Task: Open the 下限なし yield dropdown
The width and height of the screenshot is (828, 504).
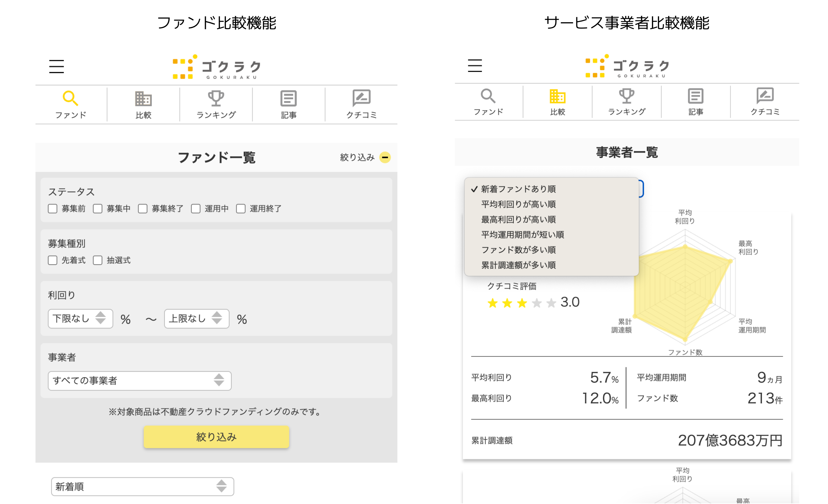Action: click(x=80, y=318)
